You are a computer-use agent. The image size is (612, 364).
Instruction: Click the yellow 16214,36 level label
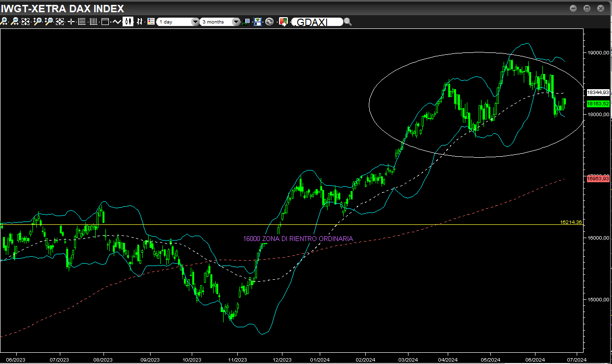pyautogui.click(x=571, y=222)
